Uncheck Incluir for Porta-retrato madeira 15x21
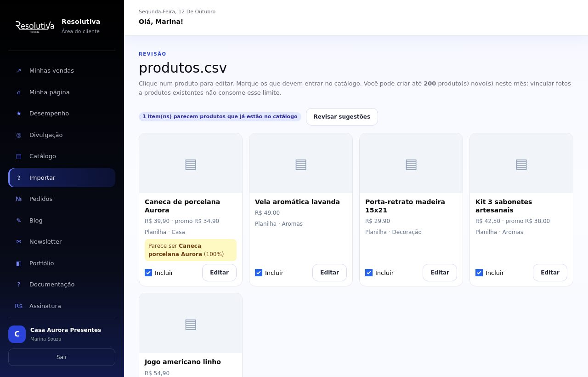This screenshot has height=377, width=588. tap(369, 273)
